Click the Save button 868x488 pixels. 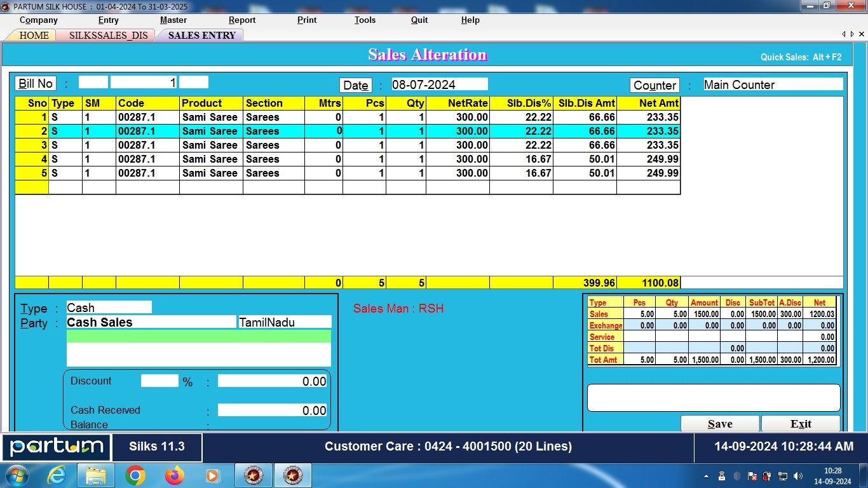(720, 424)
